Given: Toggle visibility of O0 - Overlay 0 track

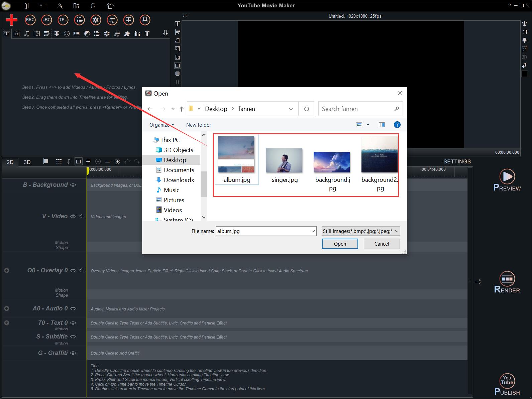Looking at the screenshot, I should [x=73, y=270].
